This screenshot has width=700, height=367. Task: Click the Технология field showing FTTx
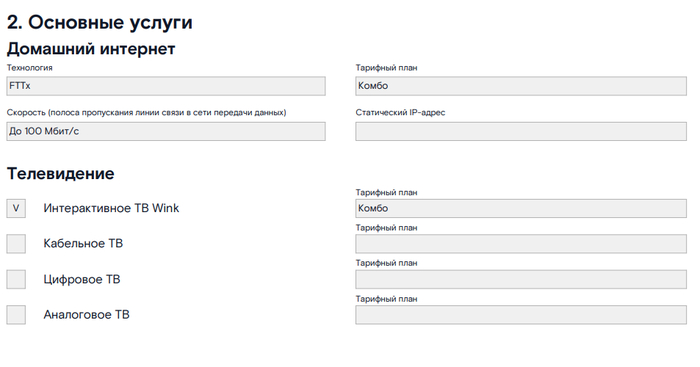(166, 86)
